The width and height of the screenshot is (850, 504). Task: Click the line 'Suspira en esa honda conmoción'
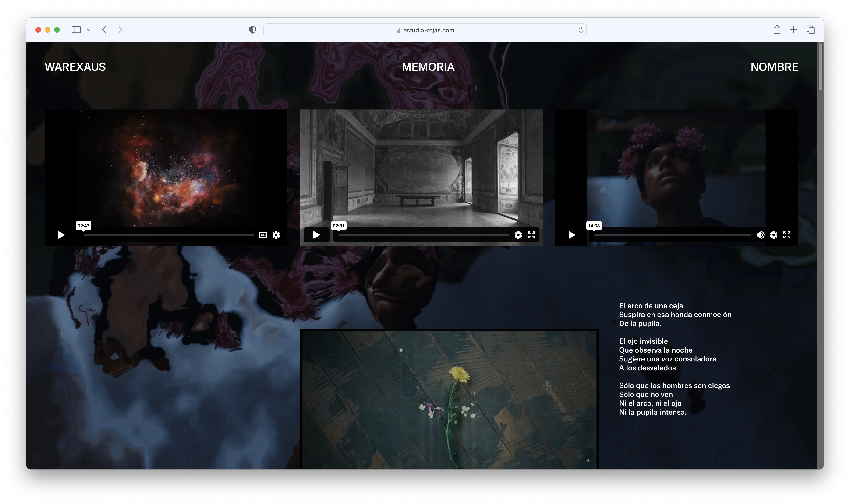[675, 315]
